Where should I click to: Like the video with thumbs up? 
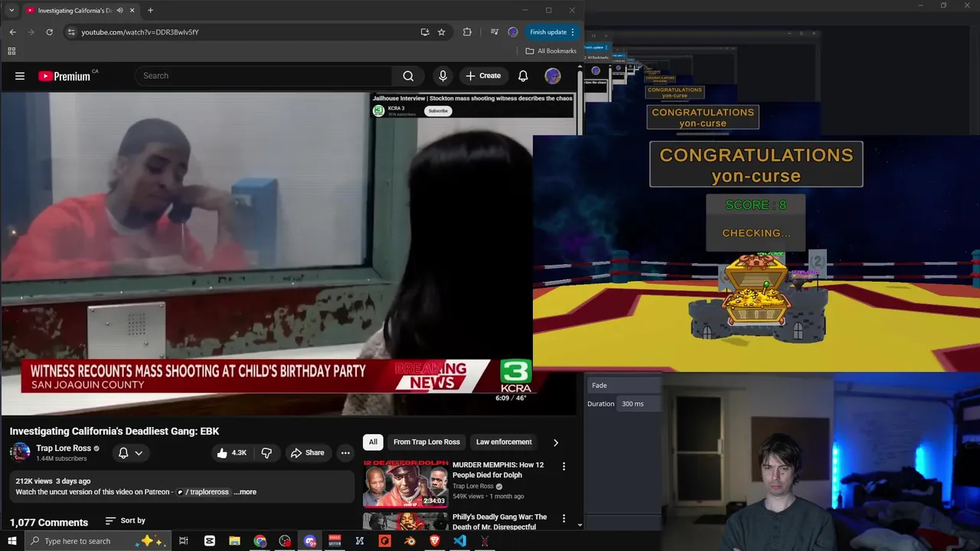tap(231, 453)
